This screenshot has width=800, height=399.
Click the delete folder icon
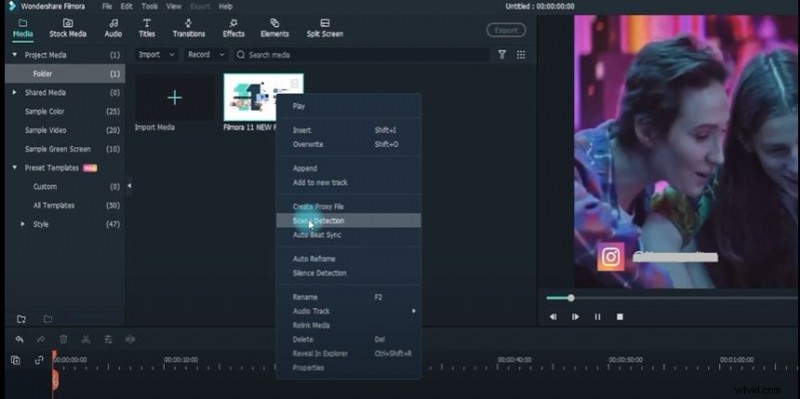[47, 319]
